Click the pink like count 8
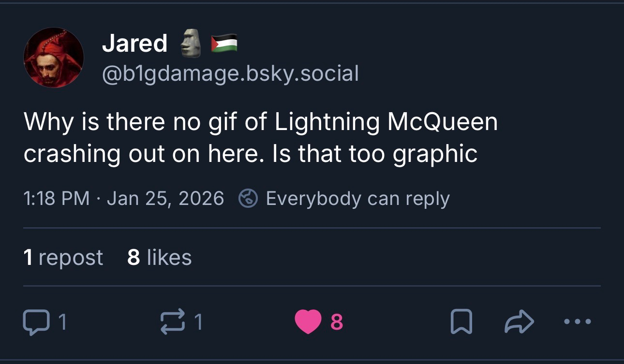The image size is (624, 364). (337, 322)
